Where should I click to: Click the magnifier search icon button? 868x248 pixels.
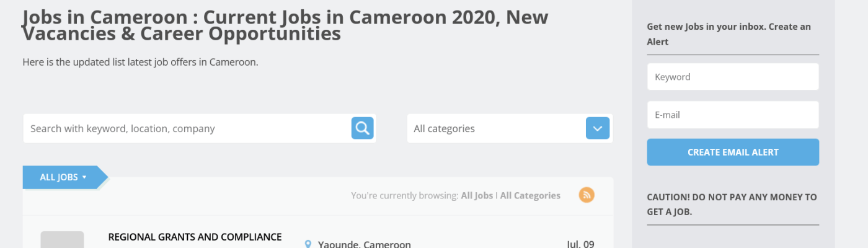click(363, 128)
